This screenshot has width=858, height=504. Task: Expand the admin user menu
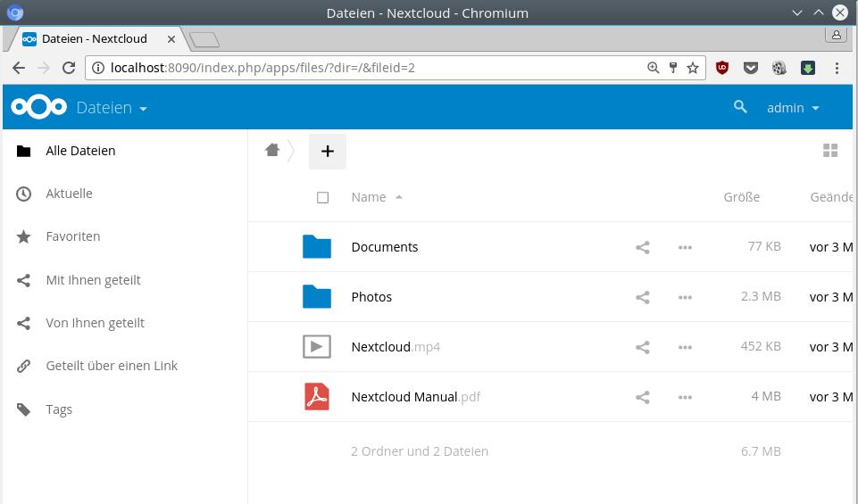[793, 108]
